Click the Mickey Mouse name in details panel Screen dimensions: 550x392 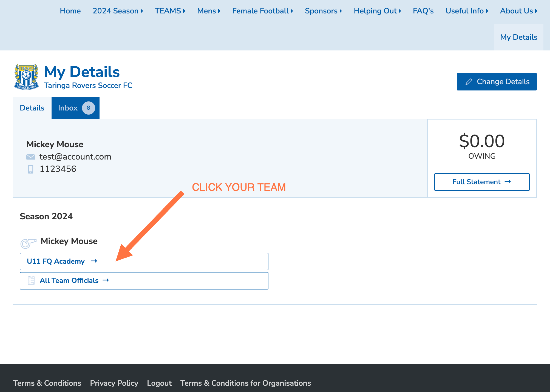pyautogui.click(x=55, y=144)
